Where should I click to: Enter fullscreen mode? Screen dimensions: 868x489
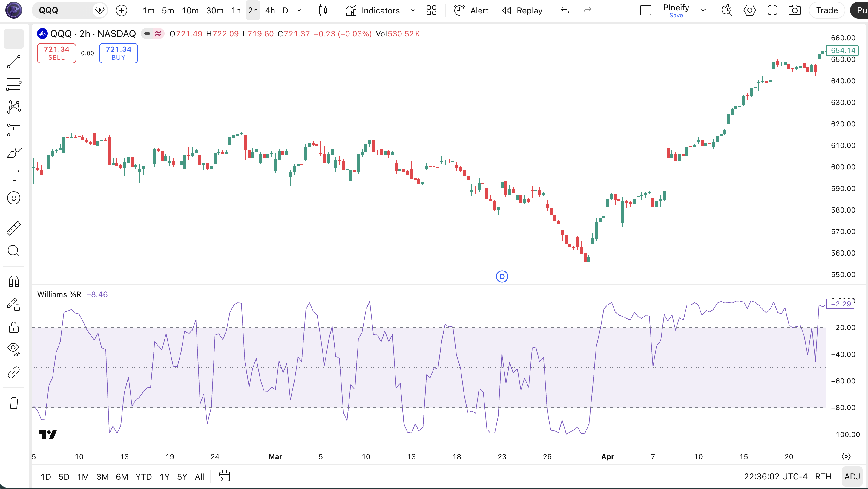(772, 10)
